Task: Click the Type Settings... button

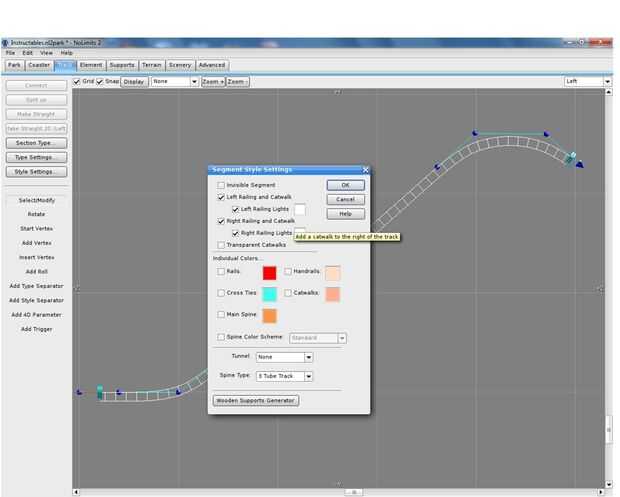Action: click(36, 157)
